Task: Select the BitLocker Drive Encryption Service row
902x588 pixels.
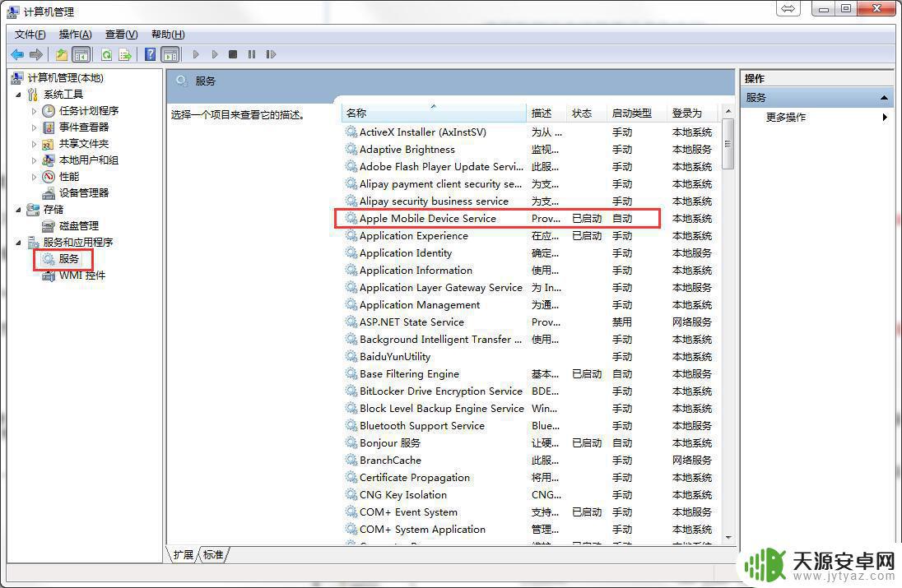Action: pos(529,391)
